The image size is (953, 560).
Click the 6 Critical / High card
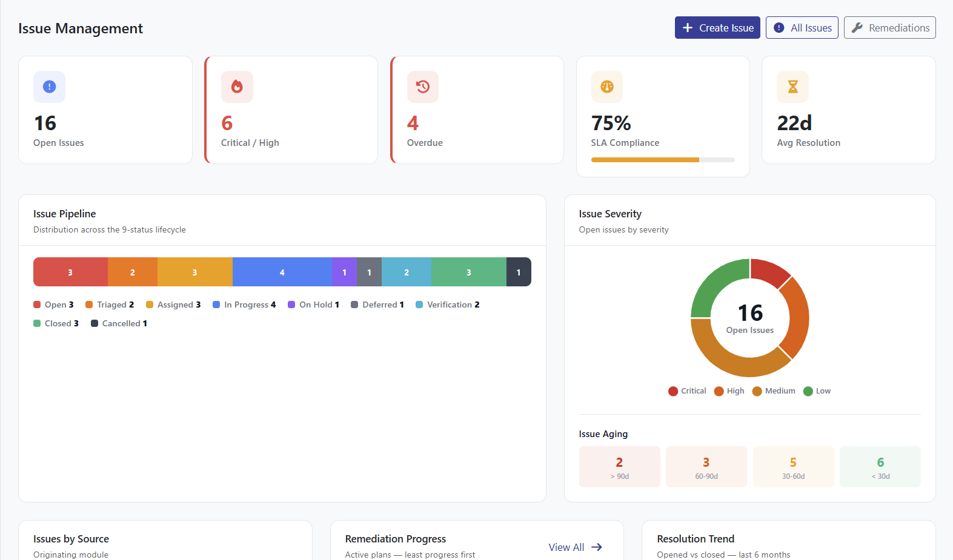click(291, 110)
